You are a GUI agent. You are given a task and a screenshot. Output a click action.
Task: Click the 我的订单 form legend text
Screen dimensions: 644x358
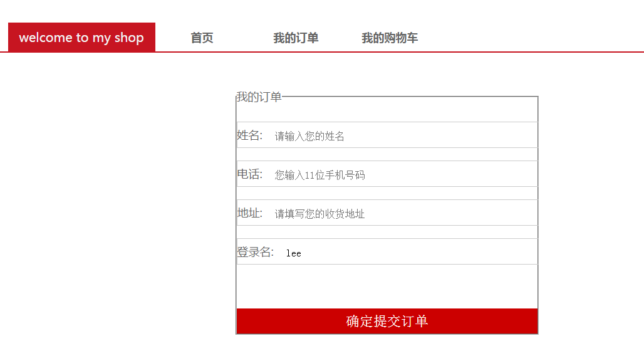coord(259,97)
